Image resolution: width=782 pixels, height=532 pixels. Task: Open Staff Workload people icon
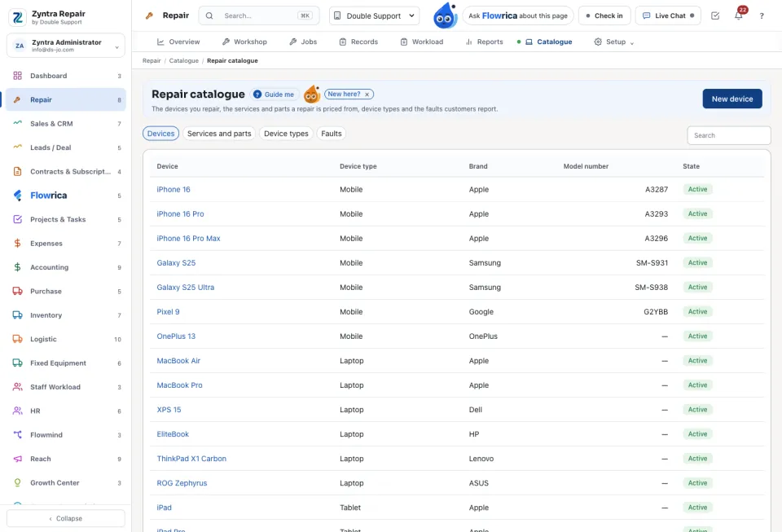(x=17, y=387)
